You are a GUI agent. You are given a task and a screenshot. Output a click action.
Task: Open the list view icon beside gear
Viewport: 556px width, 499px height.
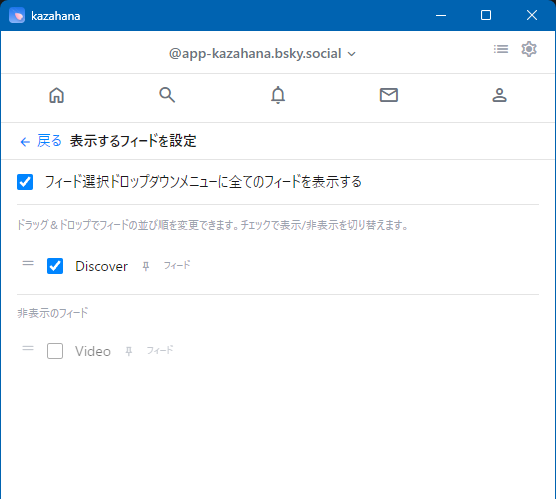[x=501, y=49]
